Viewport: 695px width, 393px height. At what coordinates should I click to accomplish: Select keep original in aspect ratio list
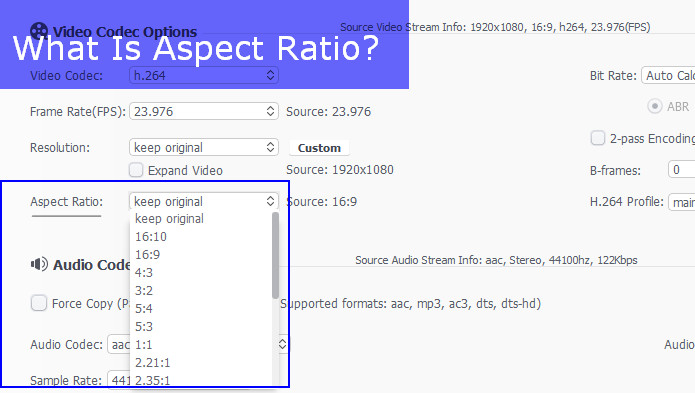(x=202, y=218)
